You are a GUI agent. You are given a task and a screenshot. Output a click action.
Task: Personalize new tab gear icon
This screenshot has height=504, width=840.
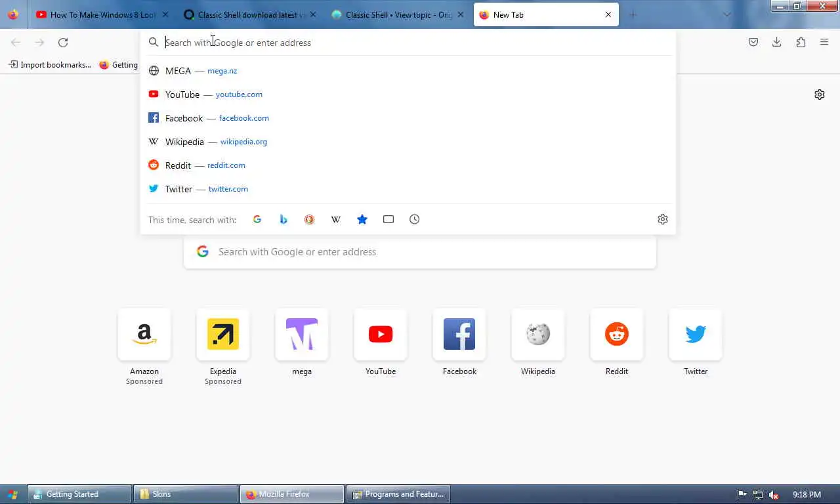(x=820, y=94)
